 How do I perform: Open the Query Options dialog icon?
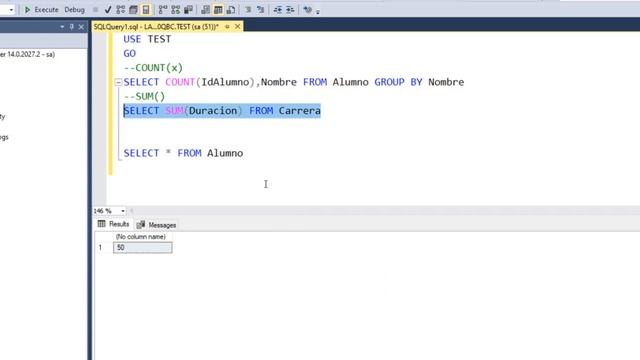coord(133,9)
